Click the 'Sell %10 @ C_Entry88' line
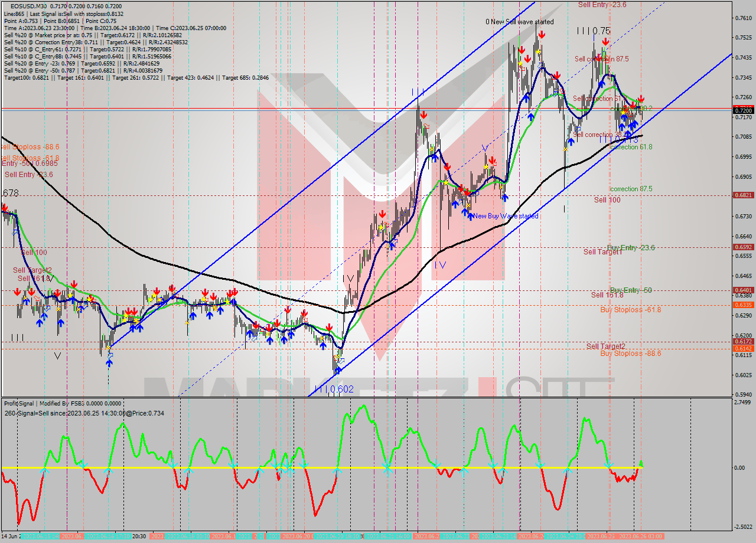Viewport: 756px width, 543px height. point(87,56)
